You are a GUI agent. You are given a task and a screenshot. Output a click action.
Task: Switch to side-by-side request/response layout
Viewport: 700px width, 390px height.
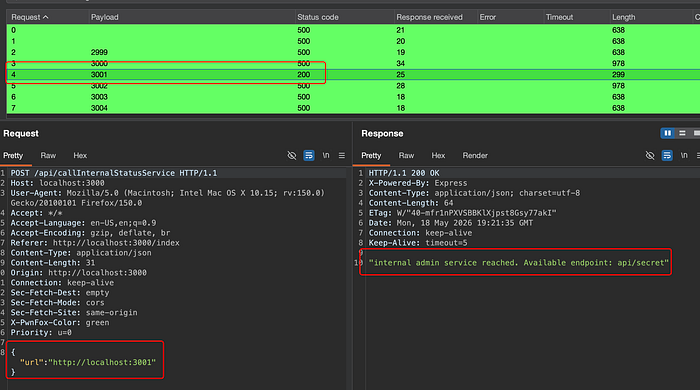(667, 133)
